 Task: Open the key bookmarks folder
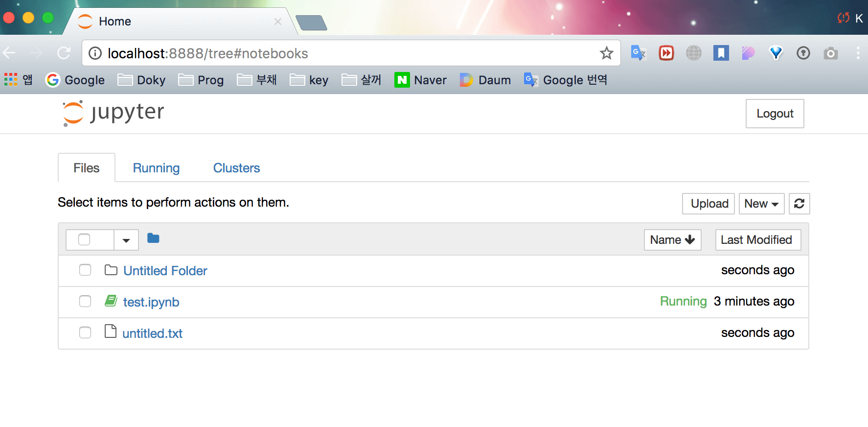309,79
